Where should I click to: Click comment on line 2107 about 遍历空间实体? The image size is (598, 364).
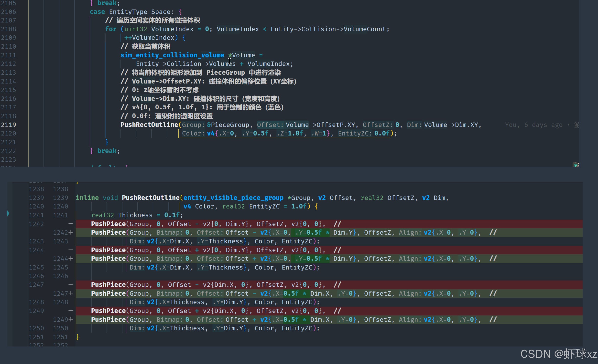[153, 20]
